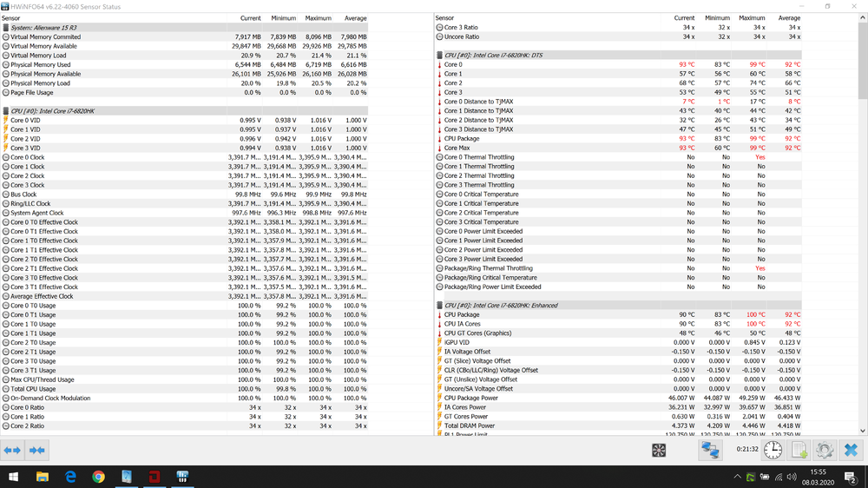Start logging with the log file icon
This screenshot has height=488, width=868.
(799, 450)
